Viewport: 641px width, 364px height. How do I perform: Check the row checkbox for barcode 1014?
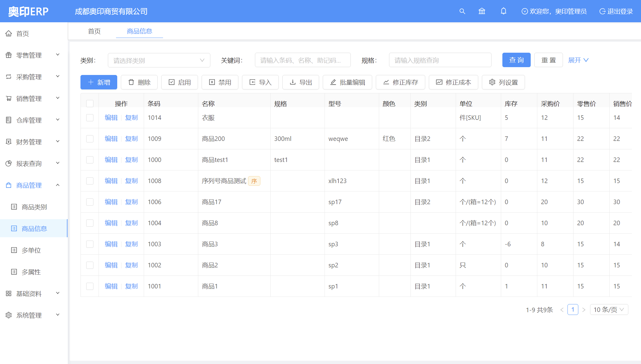coord(90,118)
